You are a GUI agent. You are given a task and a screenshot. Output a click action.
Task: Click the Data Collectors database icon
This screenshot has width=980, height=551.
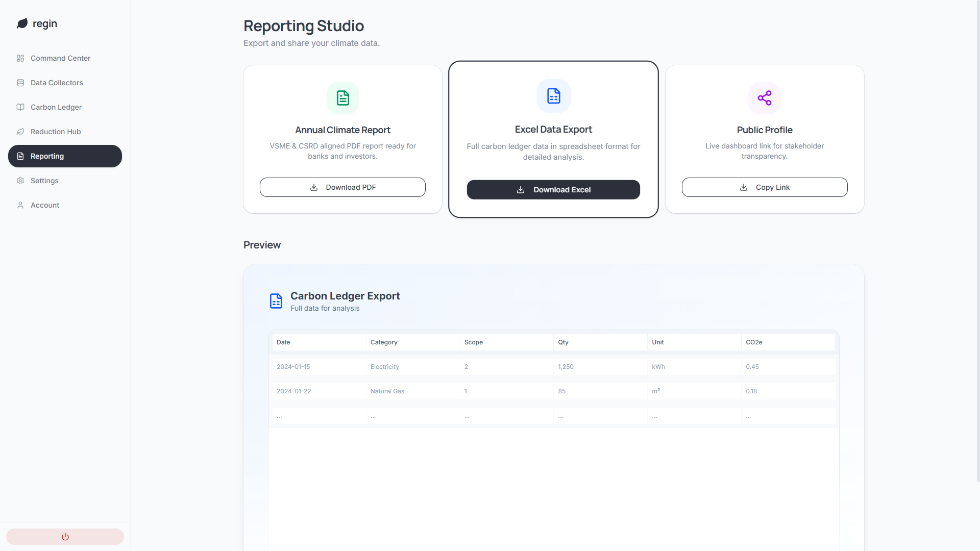(x=20, y=83)
